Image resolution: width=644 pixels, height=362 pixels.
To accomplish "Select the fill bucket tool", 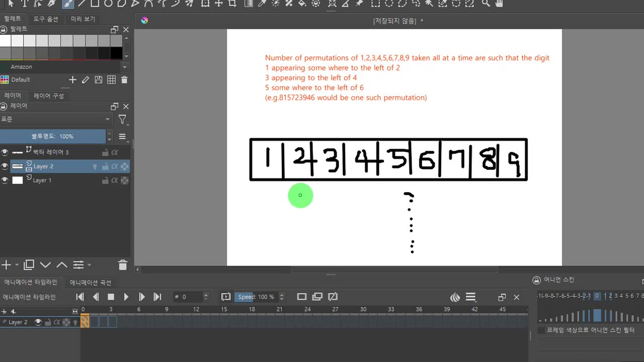I will 302,4.
